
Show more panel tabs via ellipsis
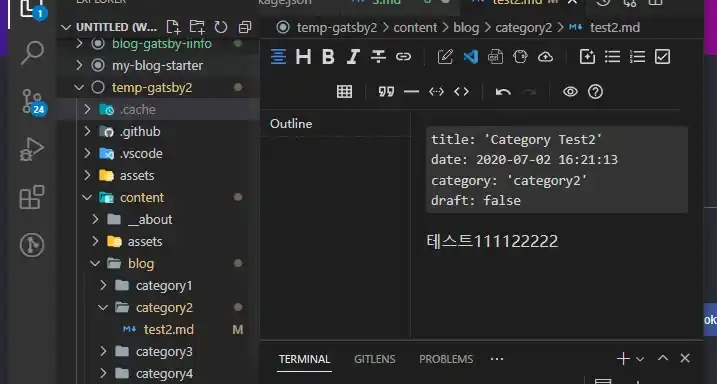tap(497, 359)
